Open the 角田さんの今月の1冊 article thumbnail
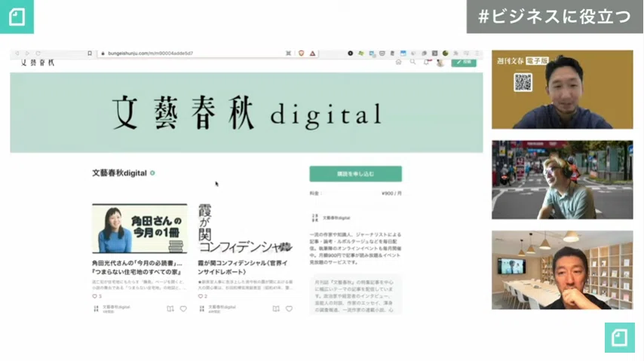 click(x=140, y=228)
